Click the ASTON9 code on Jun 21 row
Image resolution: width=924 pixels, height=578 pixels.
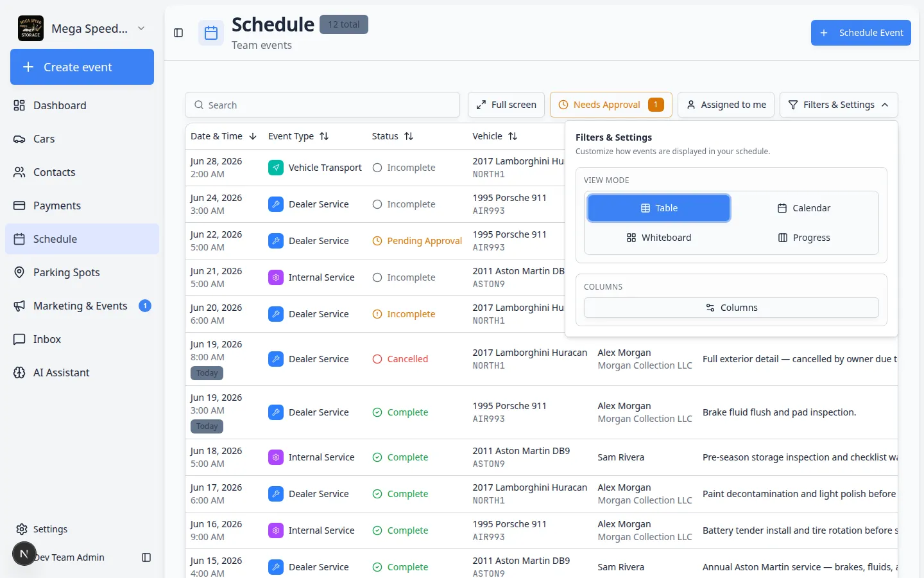pyautogui.click(x=489, y=284)
